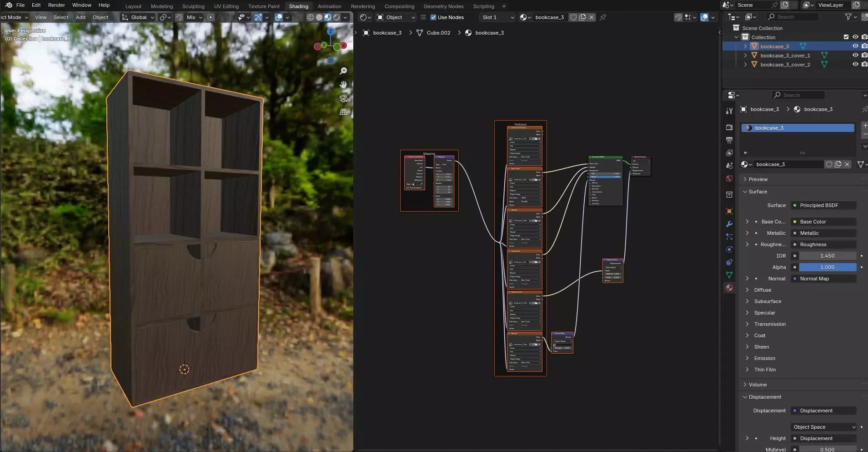Open the Render menu

[56, 5]
